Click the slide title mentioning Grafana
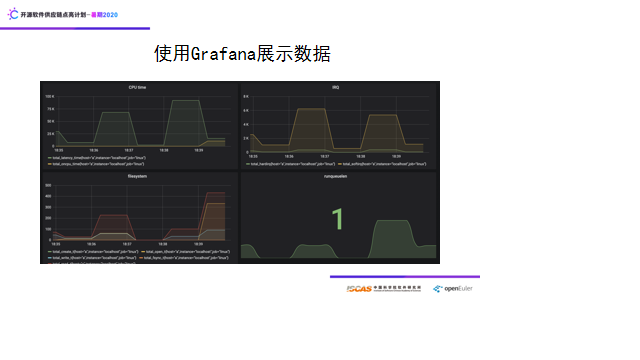 [x=242, y=53]
